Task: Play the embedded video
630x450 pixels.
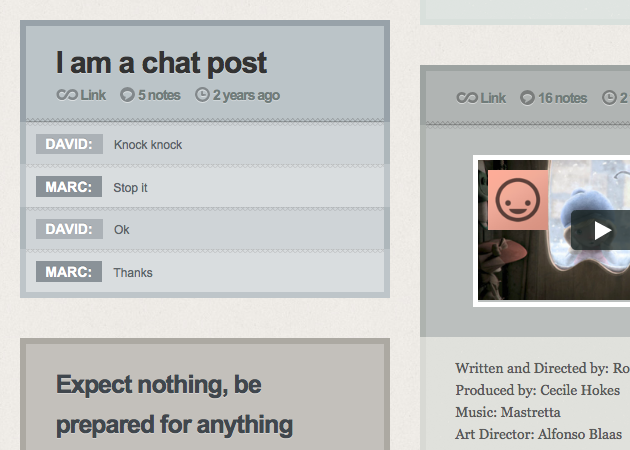Action: tap(601, 231)
